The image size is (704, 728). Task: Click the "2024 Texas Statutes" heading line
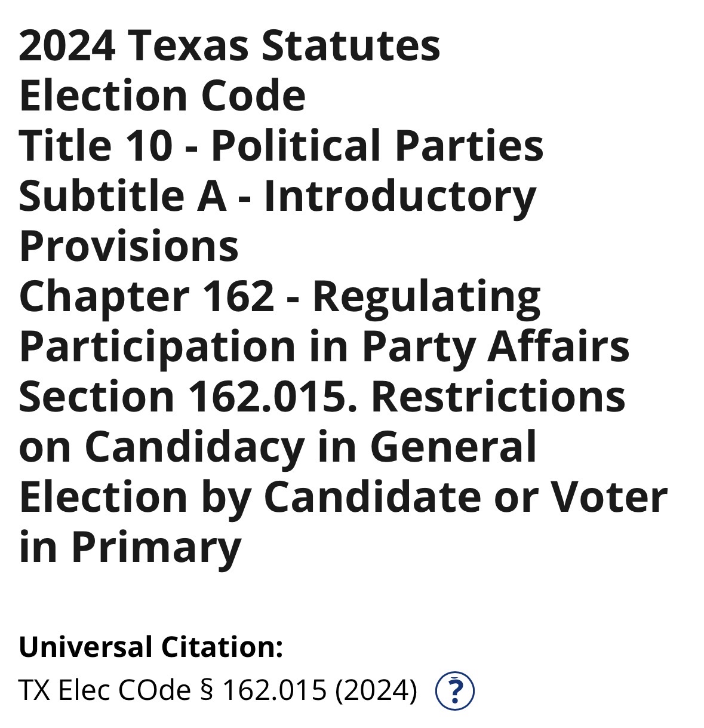pyautogui.click(x=229, y=46)
